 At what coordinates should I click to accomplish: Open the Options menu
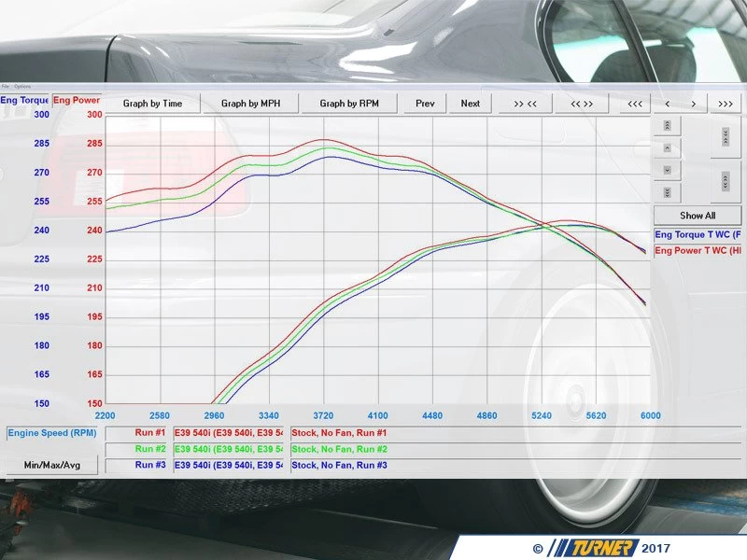(x=21, y=86)
